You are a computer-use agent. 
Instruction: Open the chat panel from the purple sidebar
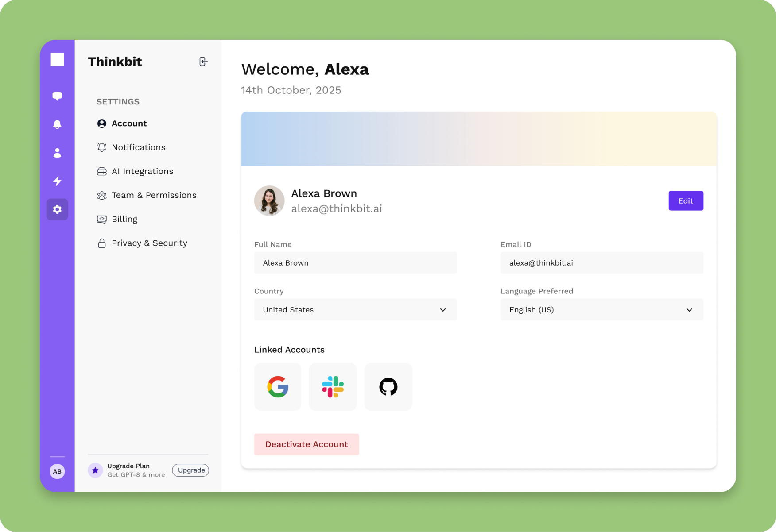click(57, 96)
